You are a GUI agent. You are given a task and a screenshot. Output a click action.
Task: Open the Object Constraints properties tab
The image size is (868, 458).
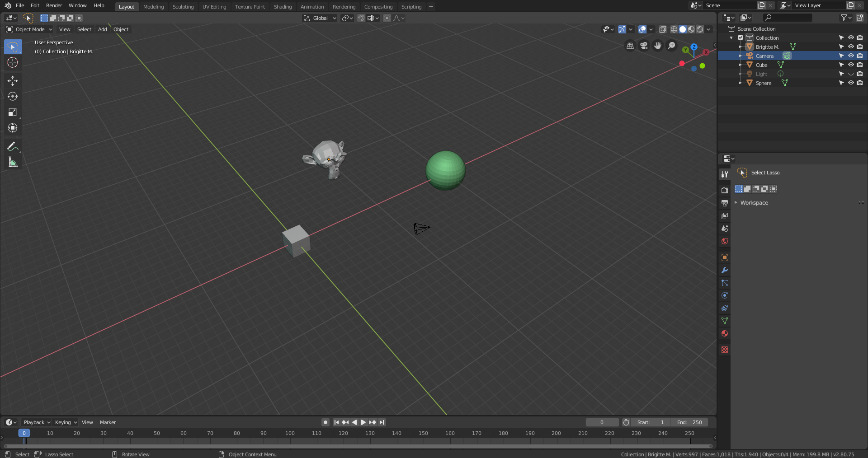[725, 308]
